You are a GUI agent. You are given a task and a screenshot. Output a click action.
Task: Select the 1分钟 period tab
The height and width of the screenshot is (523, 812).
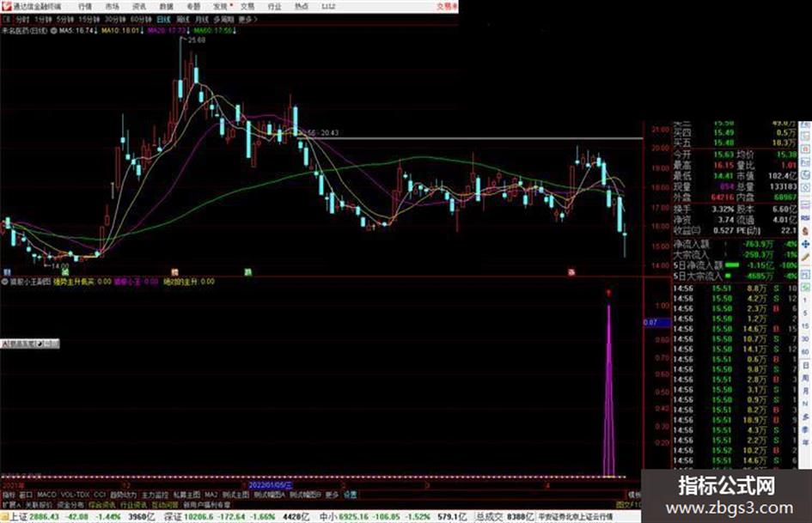pos(43,19)
